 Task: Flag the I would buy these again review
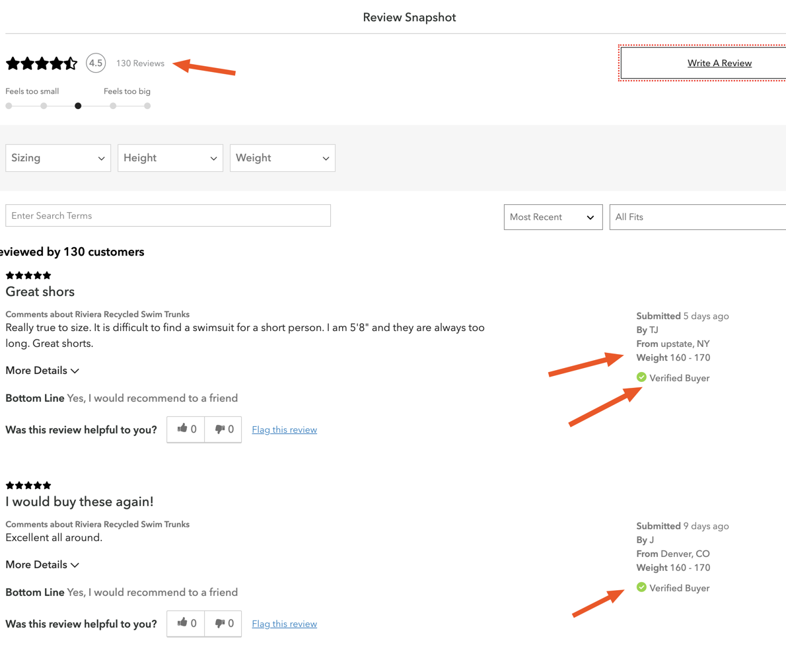[x=284, y=624]
